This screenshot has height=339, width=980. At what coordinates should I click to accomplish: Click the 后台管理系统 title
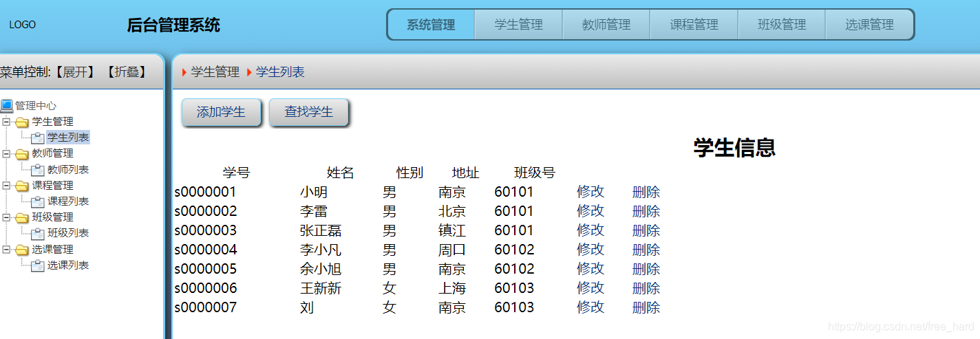[173, 25]
